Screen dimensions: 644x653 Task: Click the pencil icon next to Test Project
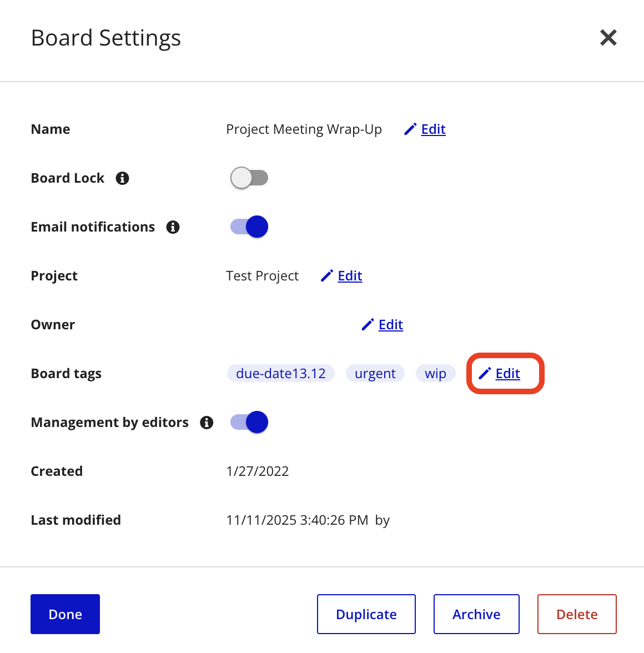tap(327, 276)
